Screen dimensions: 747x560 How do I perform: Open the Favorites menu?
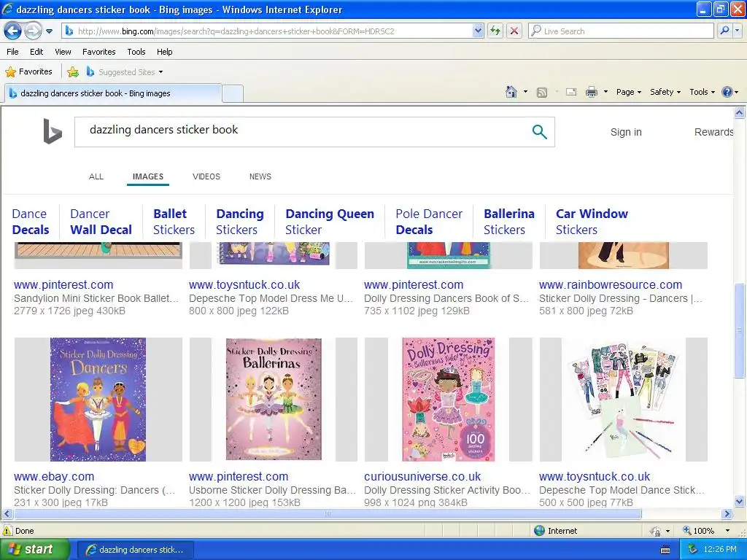click(x=98, y=52)
